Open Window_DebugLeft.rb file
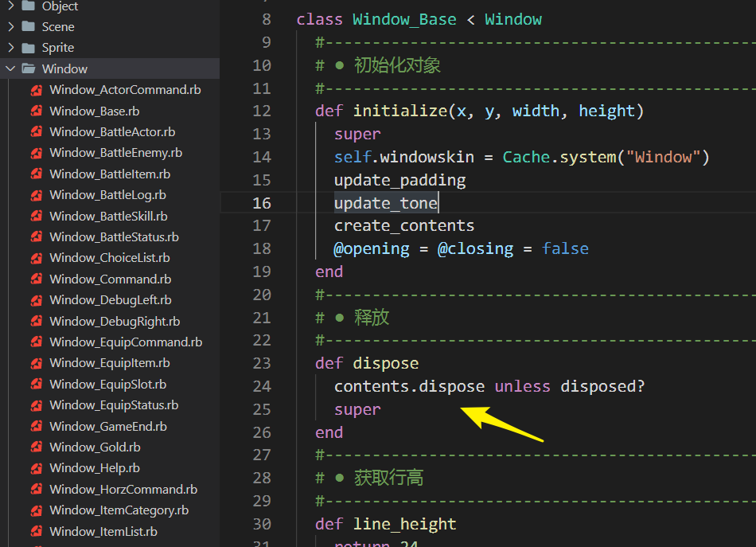This screenshot has height=547, width=756. tap(111, 300)
